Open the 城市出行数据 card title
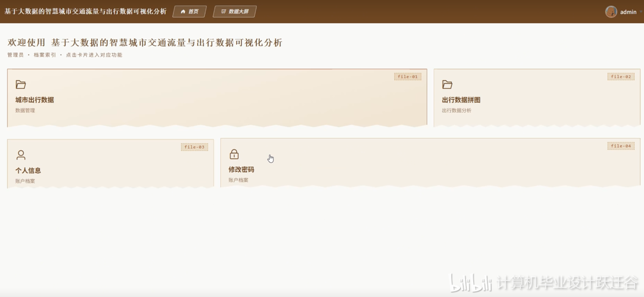 (x=35, y=100)
